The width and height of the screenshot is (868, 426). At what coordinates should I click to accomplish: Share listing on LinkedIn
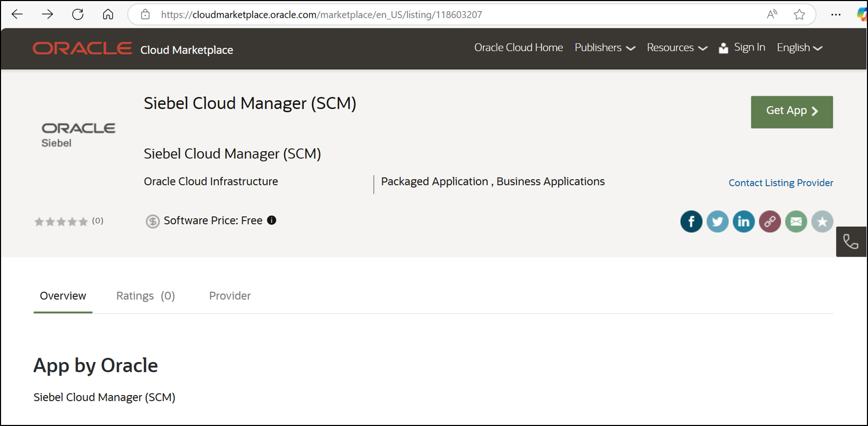click(x=744, y=221)
